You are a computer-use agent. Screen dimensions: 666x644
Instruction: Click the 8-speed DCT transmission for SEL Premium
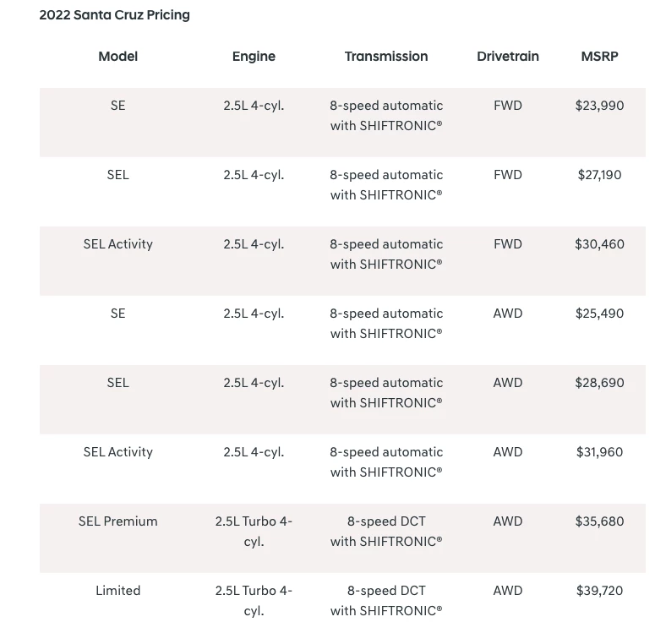point(386,531)
